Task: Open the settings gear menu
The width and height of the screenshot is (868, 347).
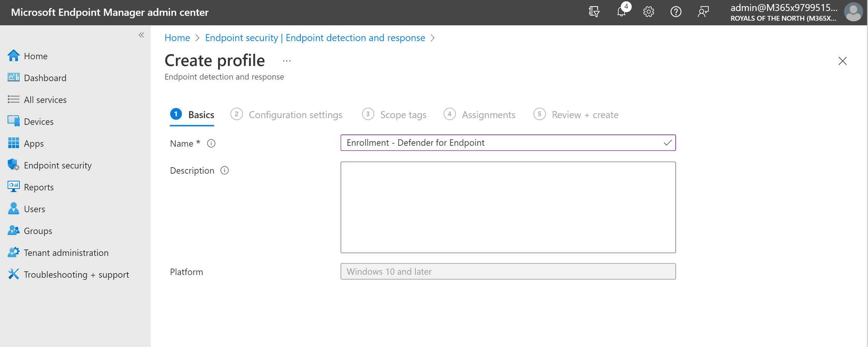Action: tap(648, 12)
